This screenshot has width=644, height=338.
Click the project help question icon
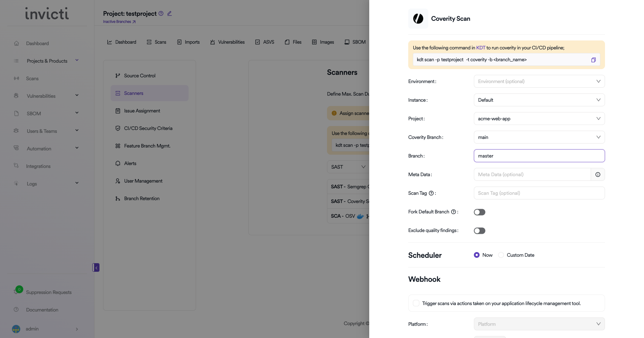tap(161, 13)
